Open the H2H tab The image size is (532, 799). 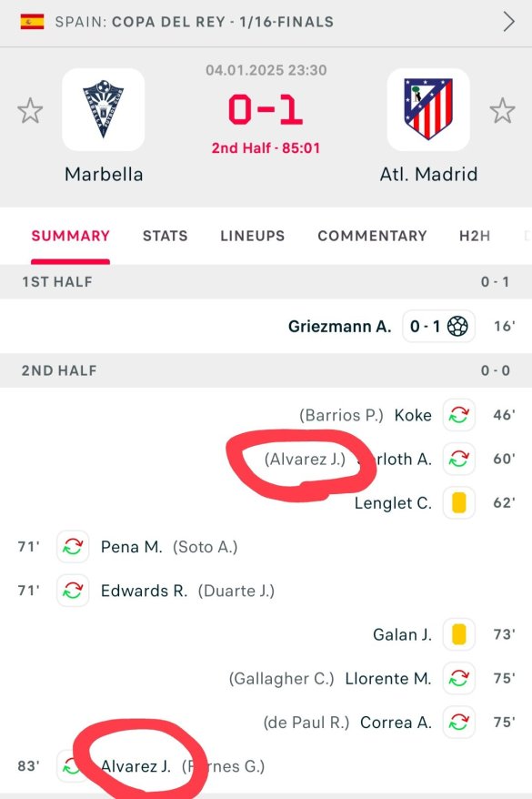(475, 236)
